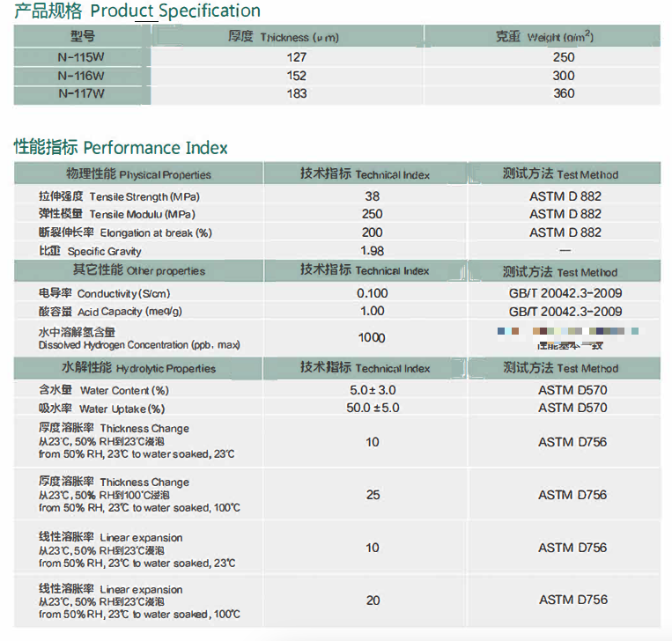Click the Weight column header
The image size is (672, 641).
click(543, 37)
